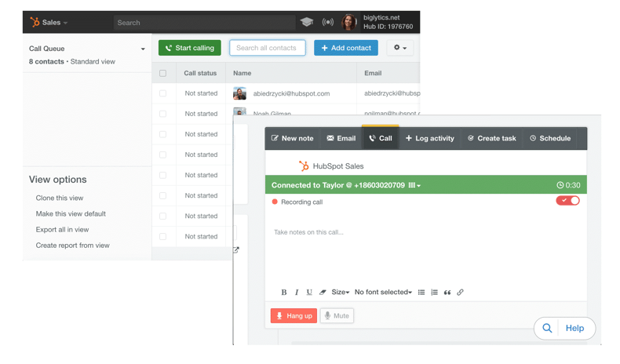Open the broadcast notifications icon
620x364 pixels.
pos(327,22)
